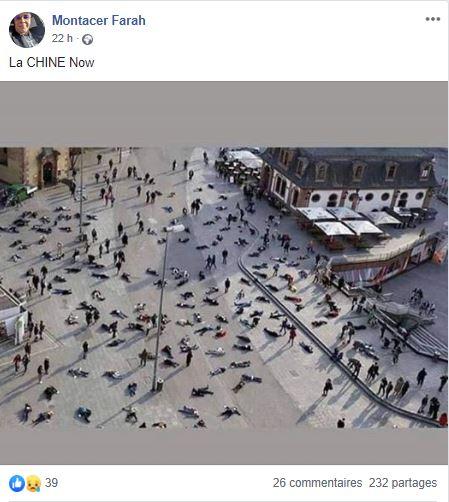
Task: Click the white café umbrellas in photo
Action: coord(347,221)
